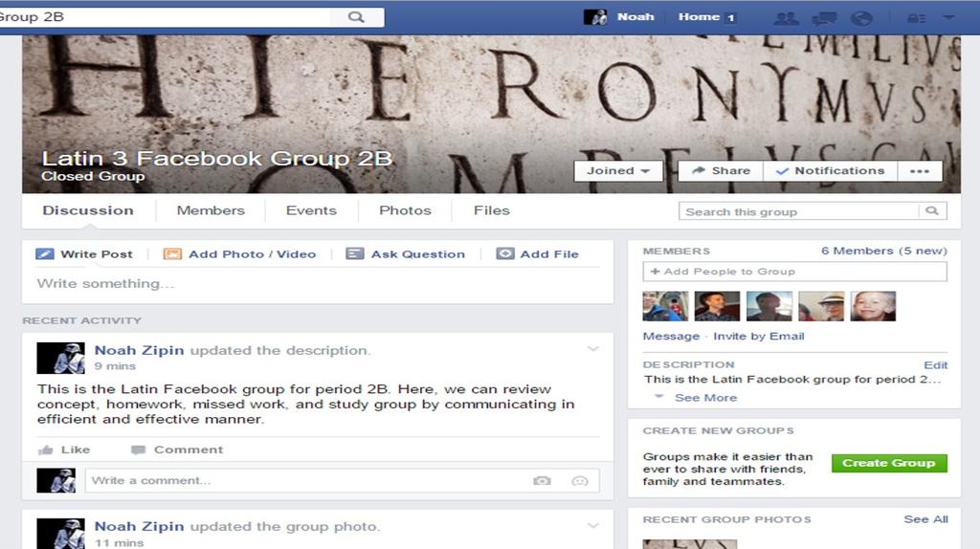Click the search magnifier in top bar
The image size is (980, 549).
tap(356, 17)
